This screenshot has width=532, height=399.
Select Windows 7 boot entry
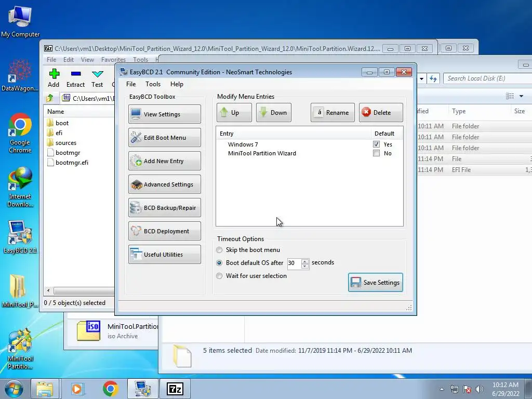point(243,144)
